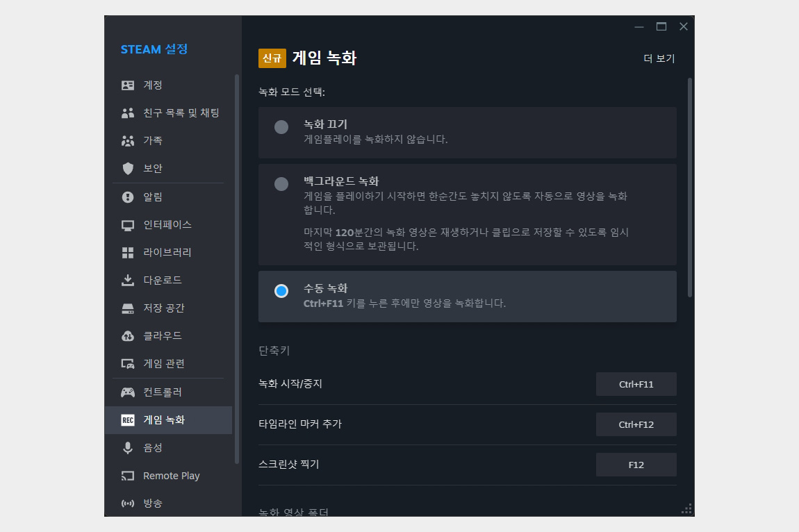The image size is (799, 532).
Task: Click the 음성 microphone icon
Action: pos(128,448)
